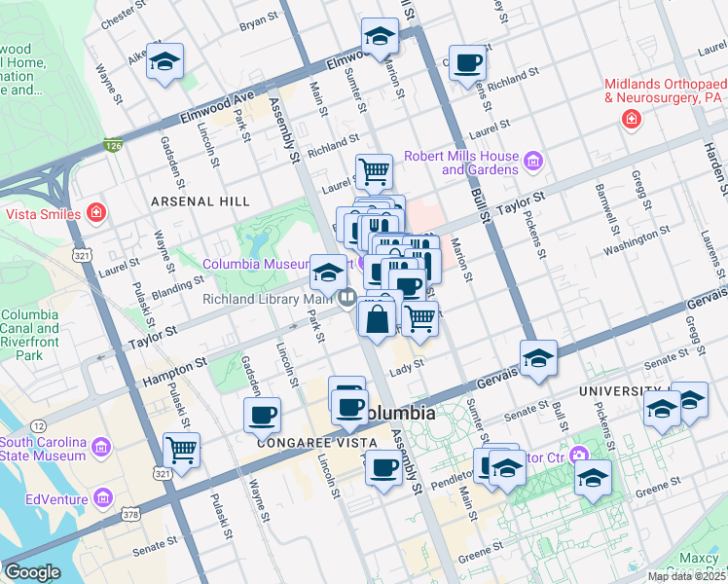Viewport: 728px width, 584px height.
Task: Click the Interstate 126 shield
Action: click(113, 145)
